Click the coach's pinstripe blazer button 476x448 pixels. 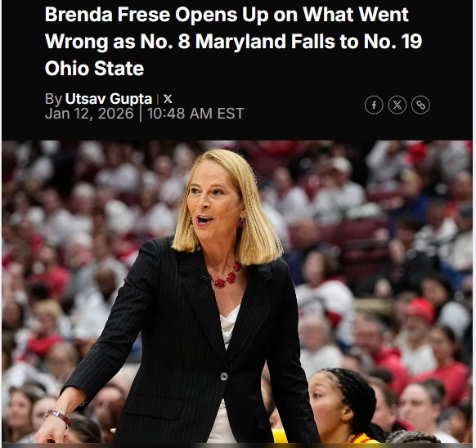(224, 376)
